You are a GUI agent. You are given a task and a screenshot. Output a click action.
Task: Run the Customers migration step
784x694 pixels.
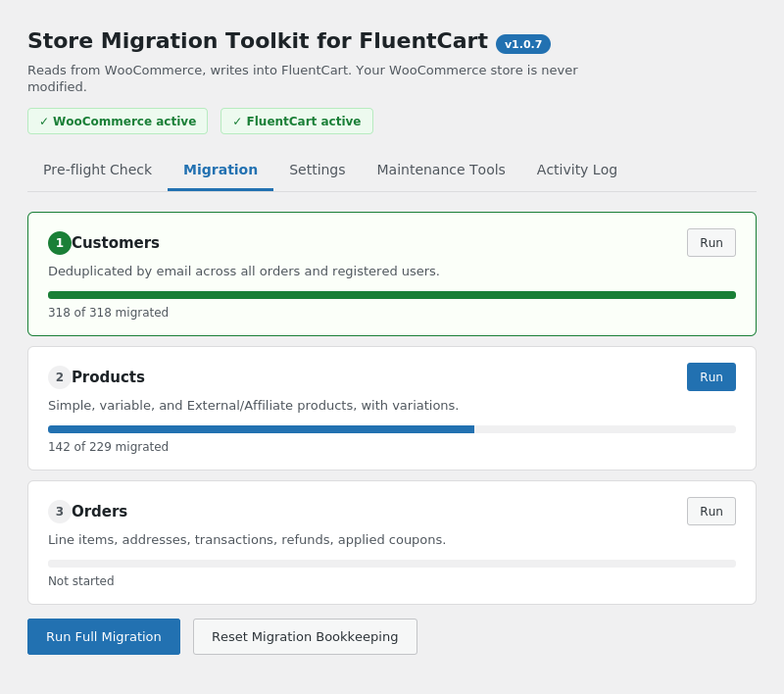click(x=711, y=243)
